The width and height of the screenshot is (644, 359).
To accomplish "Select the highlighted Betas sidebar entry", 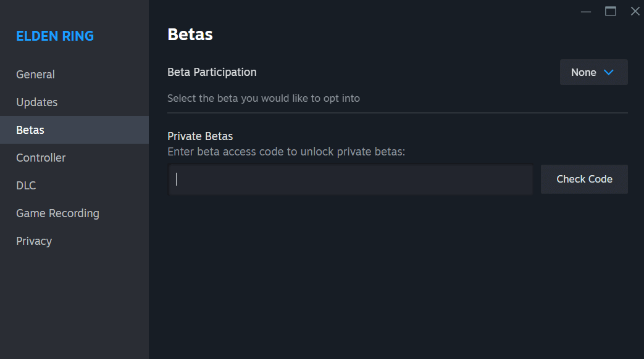I will [30, 130].
